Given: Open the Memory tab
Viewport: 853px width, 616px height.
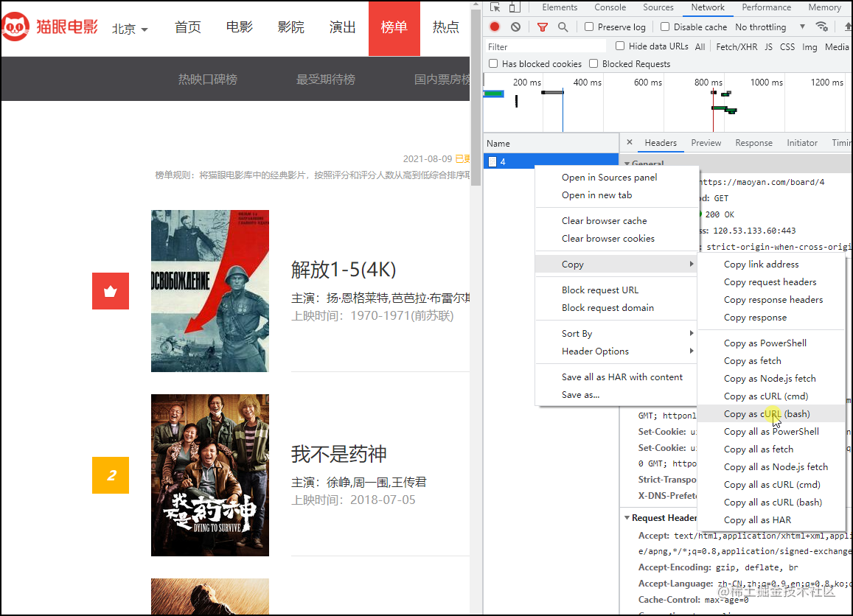Looking at the screenshot, I should point(824,7).
